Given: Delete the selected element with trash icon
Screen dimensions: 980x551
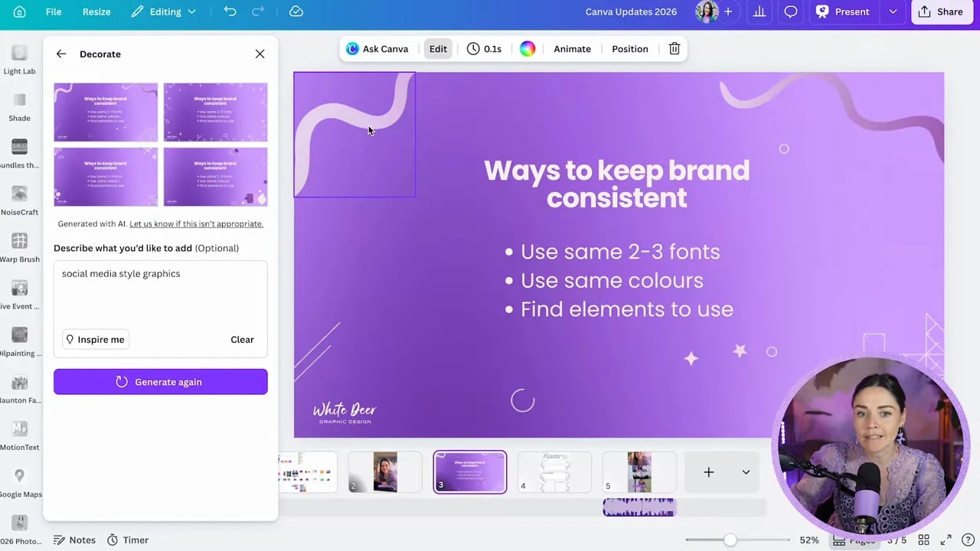Looking at the screenshot, I should pyautogui.click(x=675, y=49).
